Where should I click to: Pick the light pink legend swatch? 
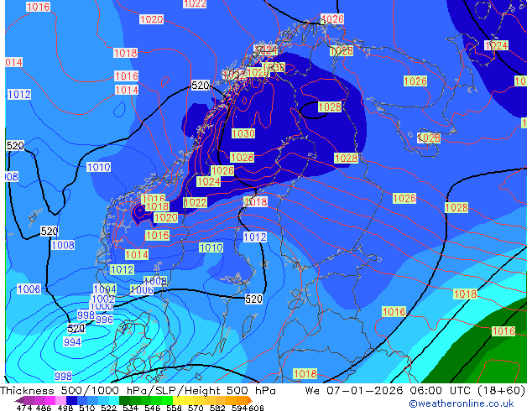coord(60,400)
